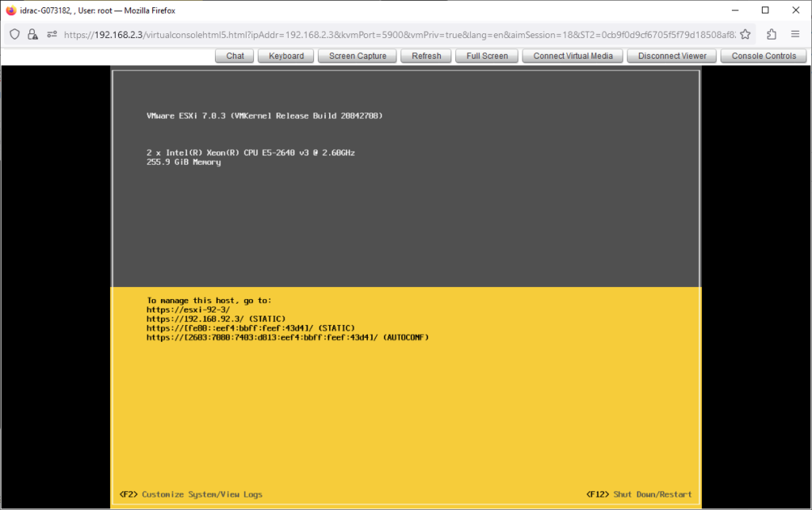This screenshot has height=510, width=812.
Task: Open the Firefox hamburger application menu
Action: point(795,34)
